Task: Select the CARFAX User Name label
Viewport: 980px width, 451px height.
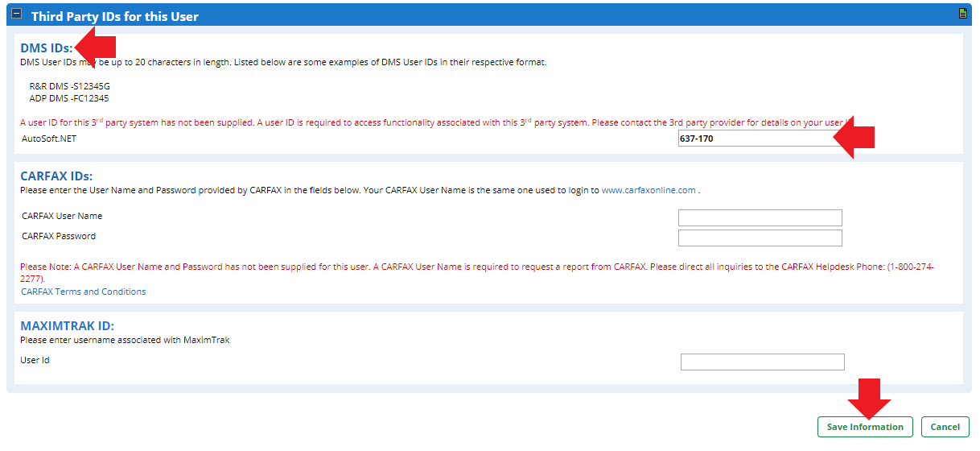Action: tap(62, 216)
